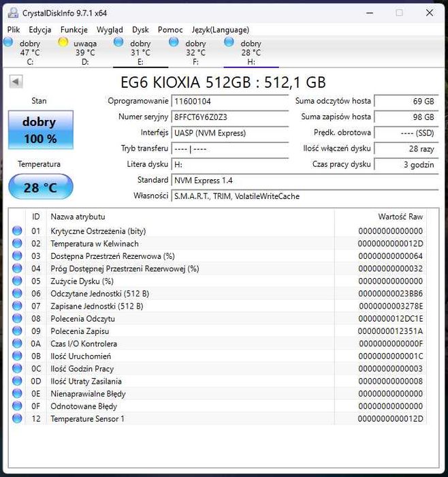Viewport: 448px width, 477px height.
Task: Click the serial number field 8FFCT6Y6Z0Z3
Action: pos(229,117)
